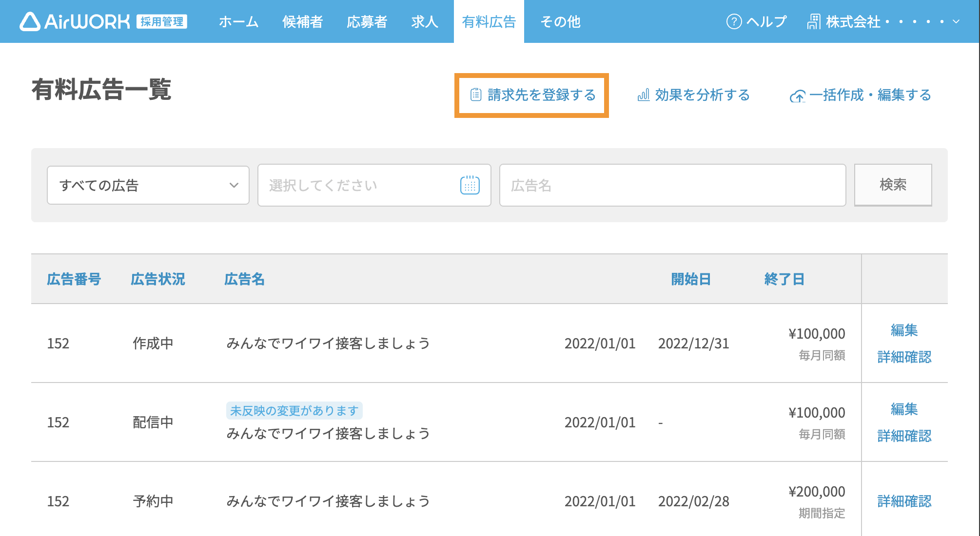Click the company building icon
Screen dimensions: 980x536
(814, 21)
